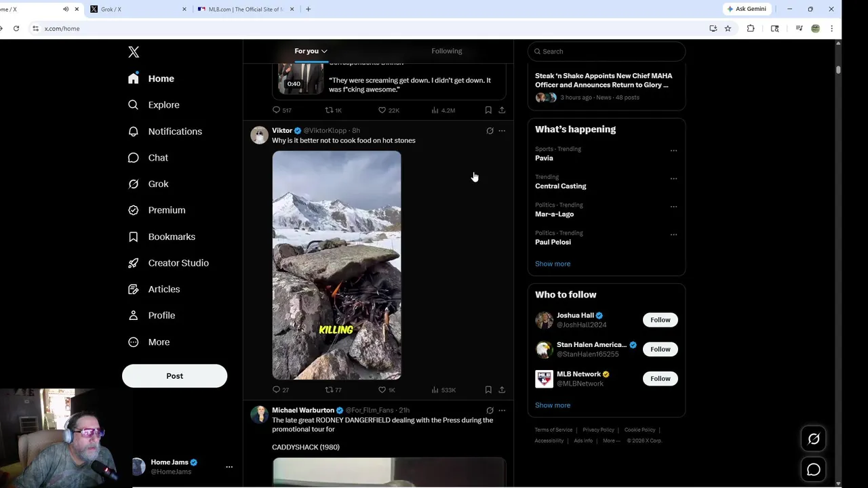This screenshot has width=868, height=488.
Task: Open Michael Warburton's profile name
Action: pyautogui.click(x=303, y=410)
